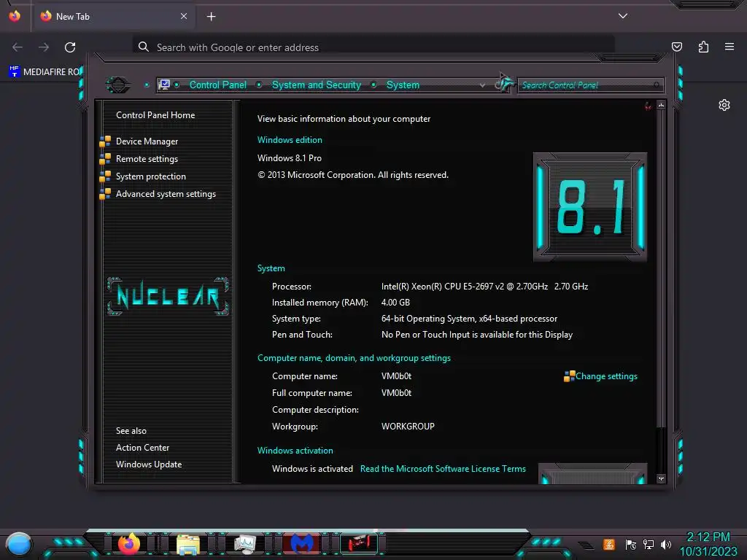Click the Java update tray icon
Viewport: 747px width, 560px height.
click(x=609, y=544)
